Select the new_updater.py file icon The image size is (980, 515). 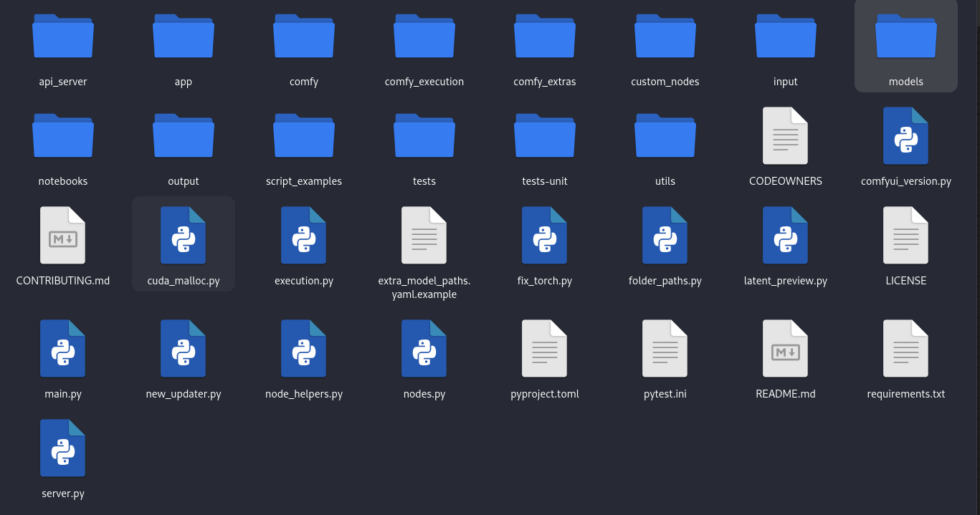point(184,348)
